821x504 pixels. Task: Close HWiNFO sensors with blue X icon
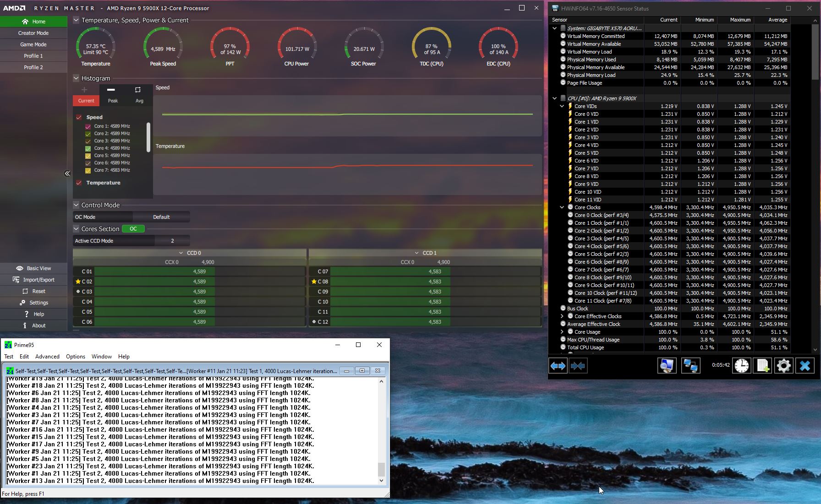click(x=805, y=366)
